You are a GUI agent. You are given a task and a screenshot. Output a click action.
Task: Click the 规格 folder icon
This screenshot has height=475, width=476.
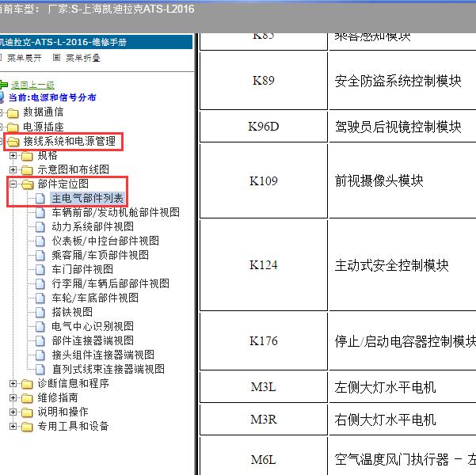click(27, 156)
